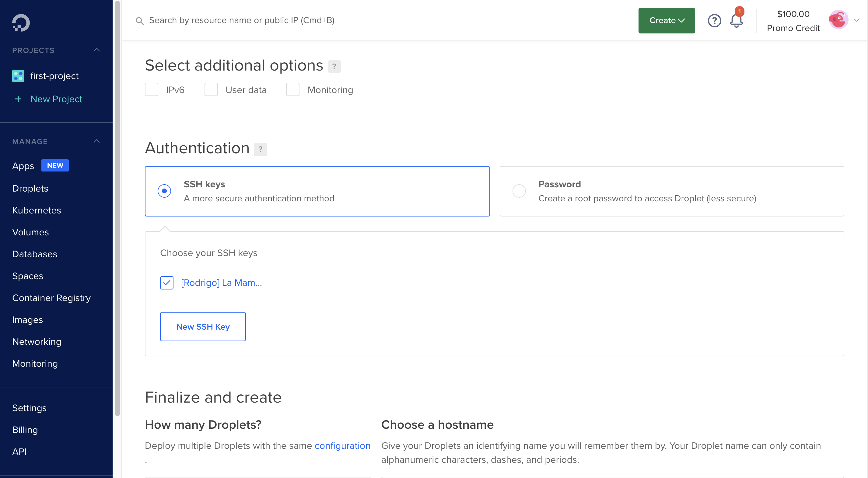Select the Password authentication radio button
This screenshot has height=478, width=868.
pos(519,191)
